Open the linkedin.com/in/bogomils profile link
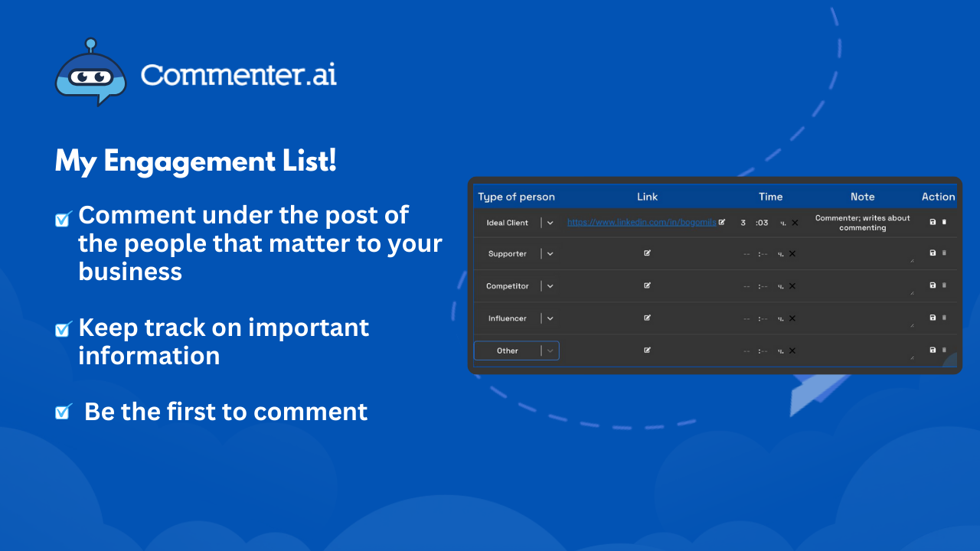Screen dimensions: 980x551 [642, 223]
